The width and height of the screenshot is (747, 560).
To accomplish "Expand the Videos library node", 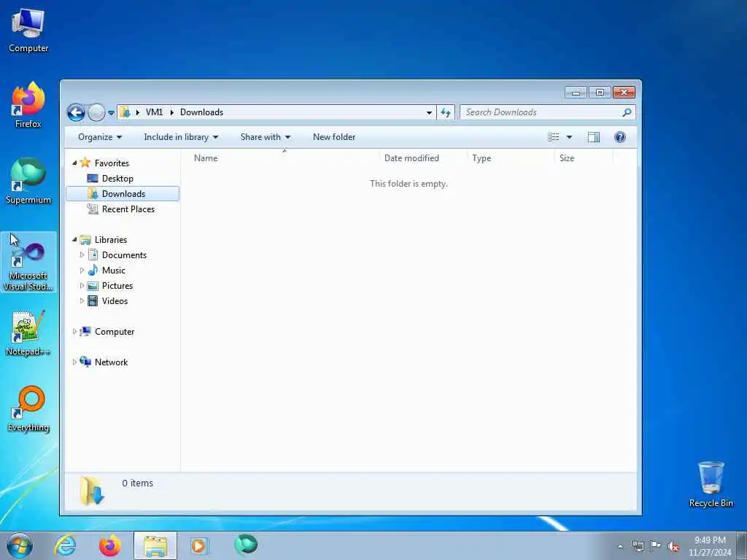I will click(82, 301).
